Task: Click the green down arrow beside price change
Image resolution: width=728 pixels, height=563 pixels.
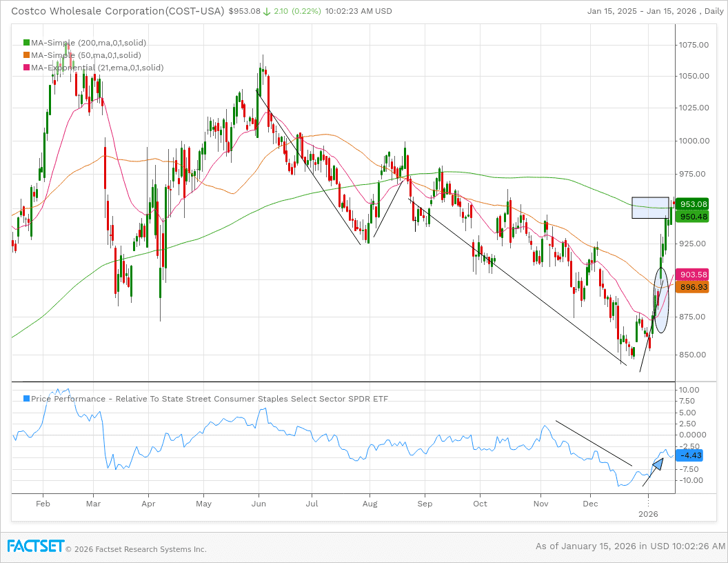Action: [266, 11]
